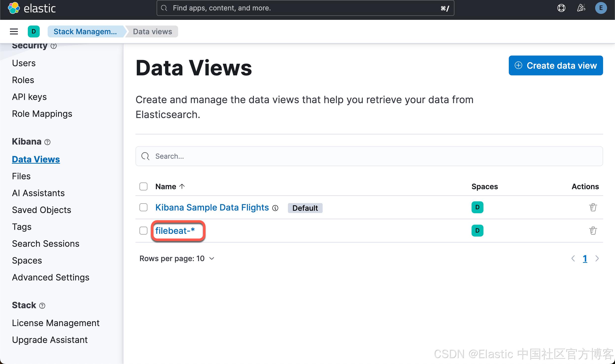This screenshot has width=615, height=364.
Task: Click the Actions column header
Action: pos(585,186)
